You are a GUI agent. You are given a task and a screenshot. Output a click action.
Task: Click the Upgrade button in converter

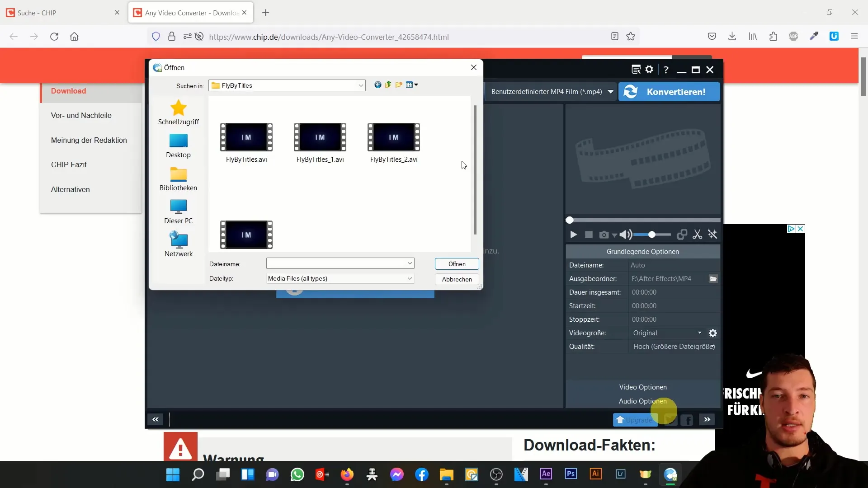pyautogui.click(x=634, y=420)
